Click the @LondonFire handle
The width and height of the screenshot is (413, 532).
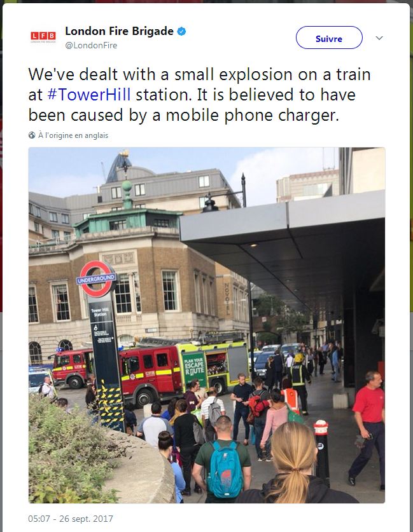[91, 46]
